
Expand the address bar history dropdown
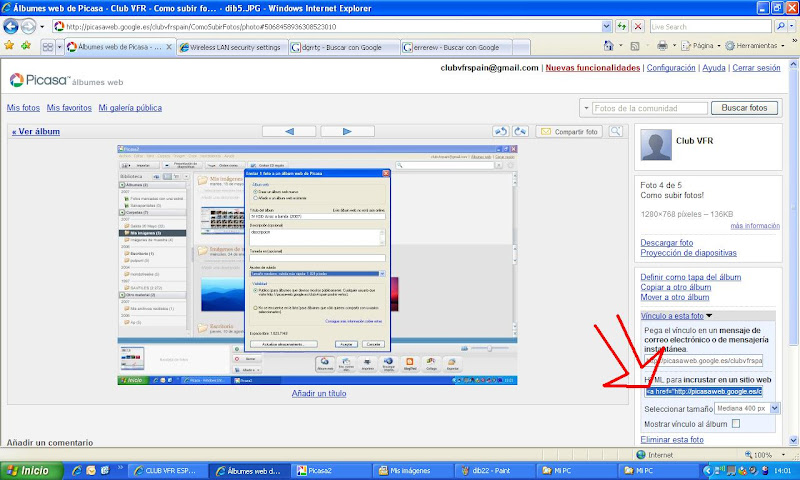coord(606,27)
